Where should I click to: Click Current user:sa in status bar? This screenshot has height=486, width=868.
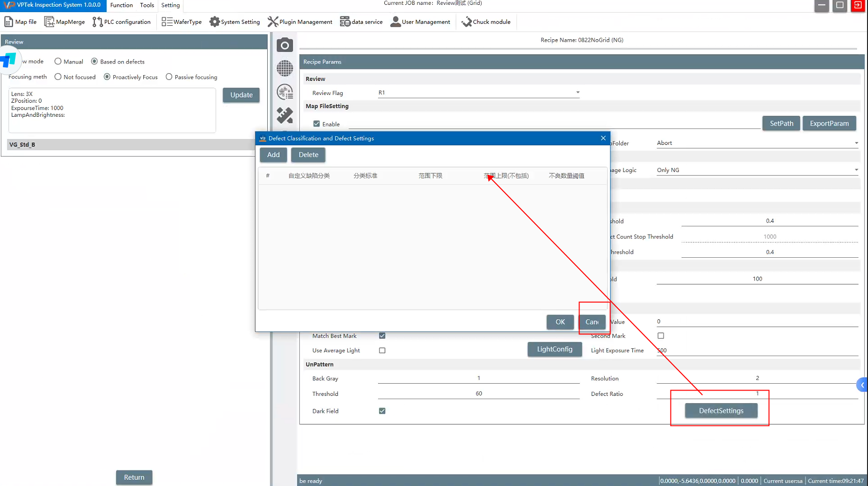pyautogui.click(x=783, y=481)
